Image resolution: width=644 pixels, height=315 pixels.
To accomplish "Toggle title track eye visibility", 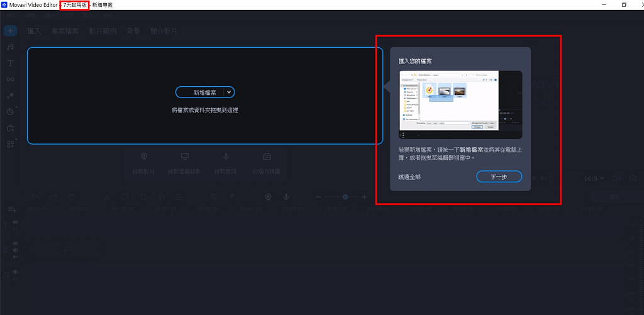I will tap(16, 222).
